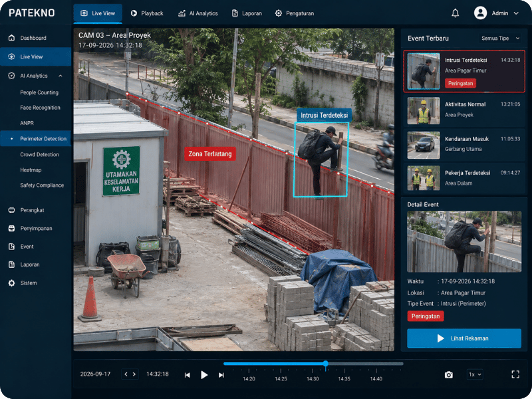The height and width of the screenshot is (399, 532).
Task: Jump to 14:35 on the timeline
Action: click(x=344, y=378)
